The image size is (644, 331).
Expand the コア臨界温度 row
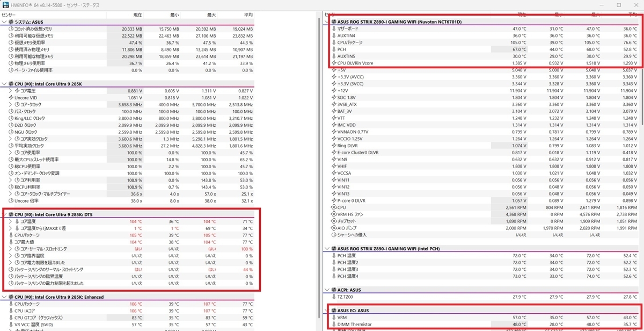tap(11, 256)
